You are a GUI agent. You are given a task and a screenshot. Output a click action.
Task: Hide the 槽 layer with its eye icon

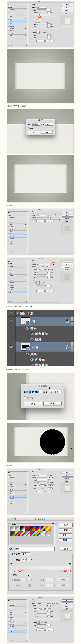(x=11, y=321)
